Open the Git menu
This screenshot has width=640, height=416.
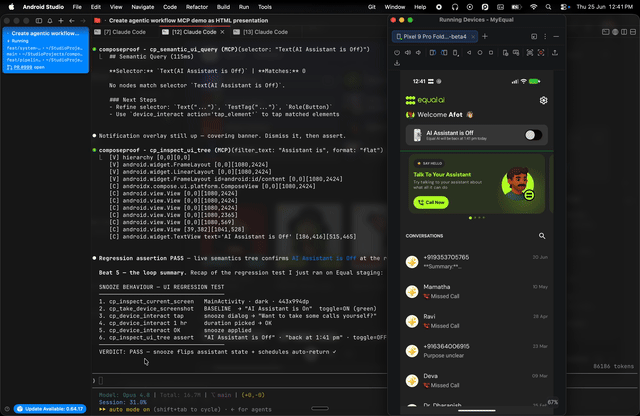(x=371, y=7)
